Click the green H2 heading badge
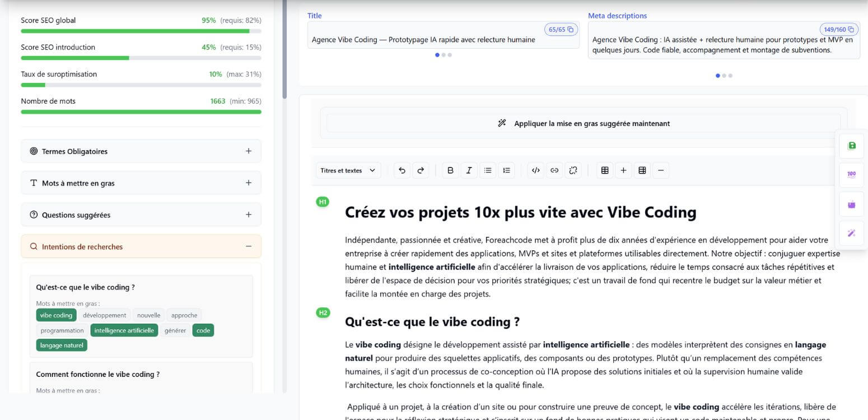 click(x=323, y=312)
